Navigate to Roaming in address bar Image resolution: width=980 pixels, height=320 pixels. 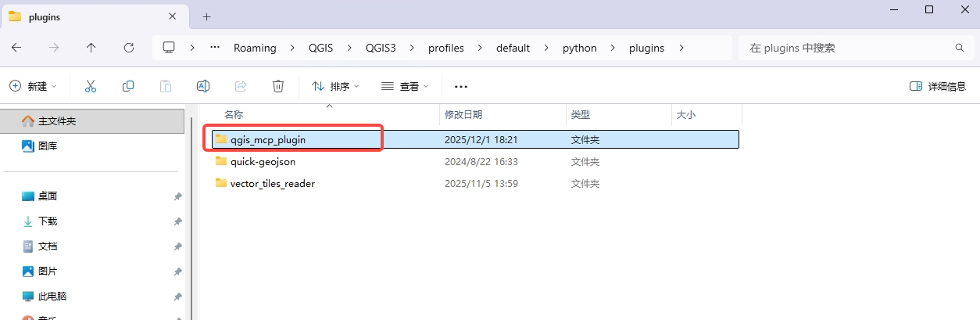[255, 48]
